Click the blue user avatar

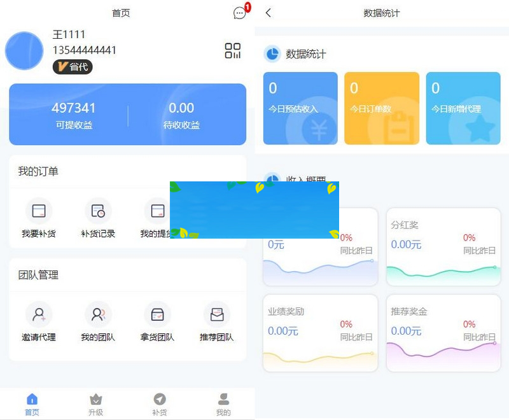(x=24, y=51)
